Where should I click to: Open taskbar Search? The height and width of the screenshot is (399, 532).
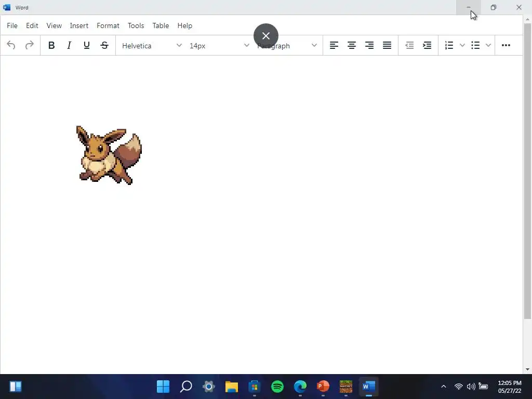[186, 387]
